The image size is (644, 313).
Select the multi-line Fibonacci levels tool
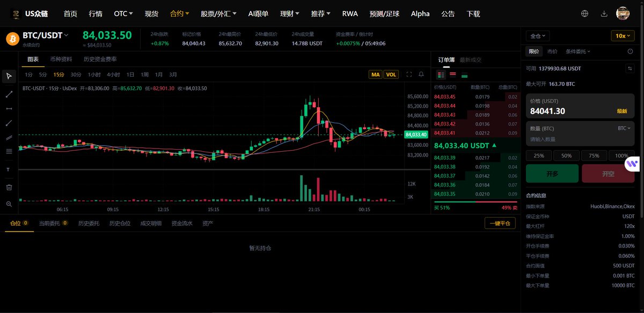[x=9, y=151]
